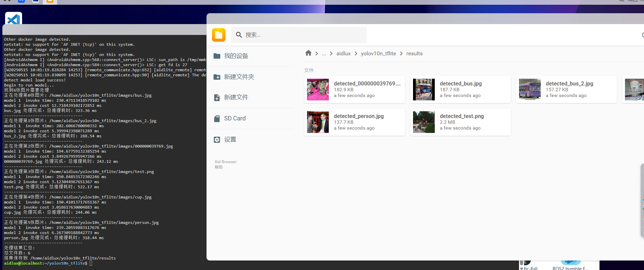Create a new folder with 新建文件夹
644x270 pixels.
250,77
